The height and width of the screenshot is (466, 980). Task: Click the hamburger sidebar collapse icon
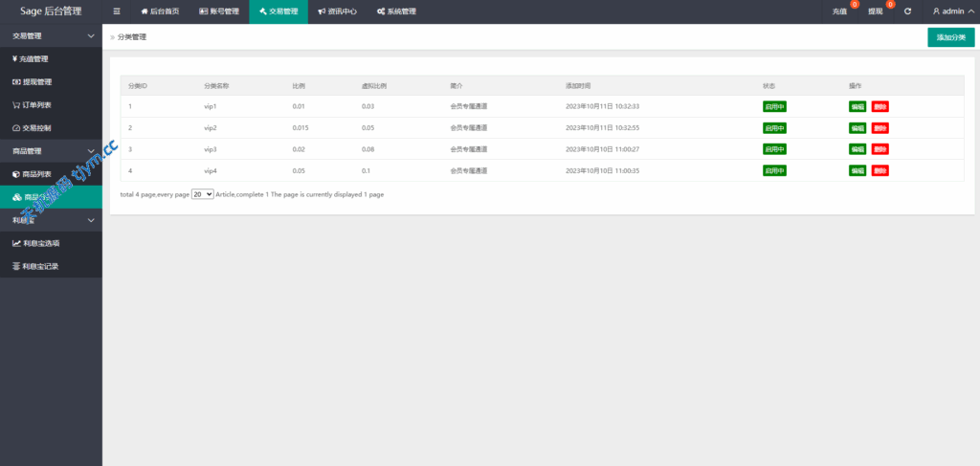click(117, 11)
